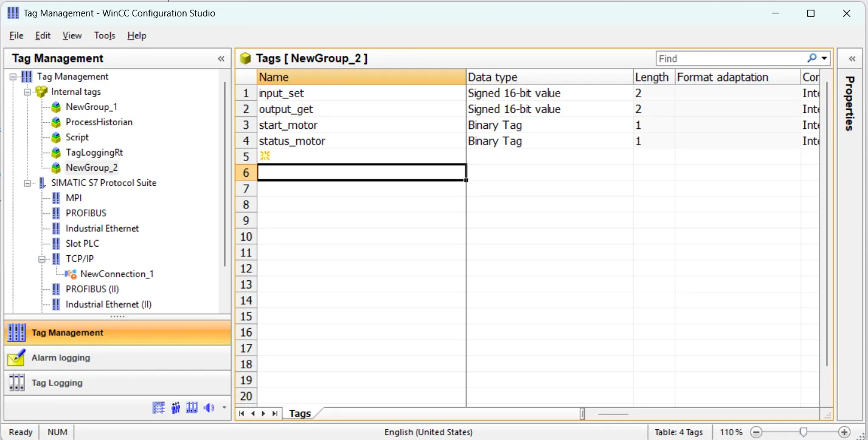Select row header 3

coord(246,125)
